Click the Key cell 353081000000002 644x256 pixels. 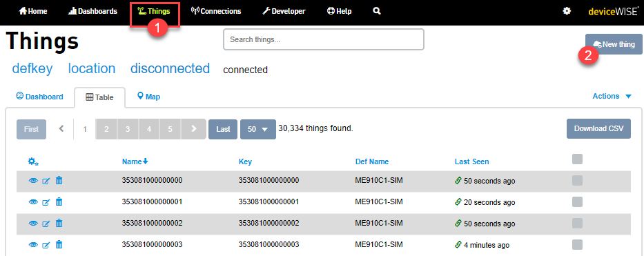(x=269, y=224)
